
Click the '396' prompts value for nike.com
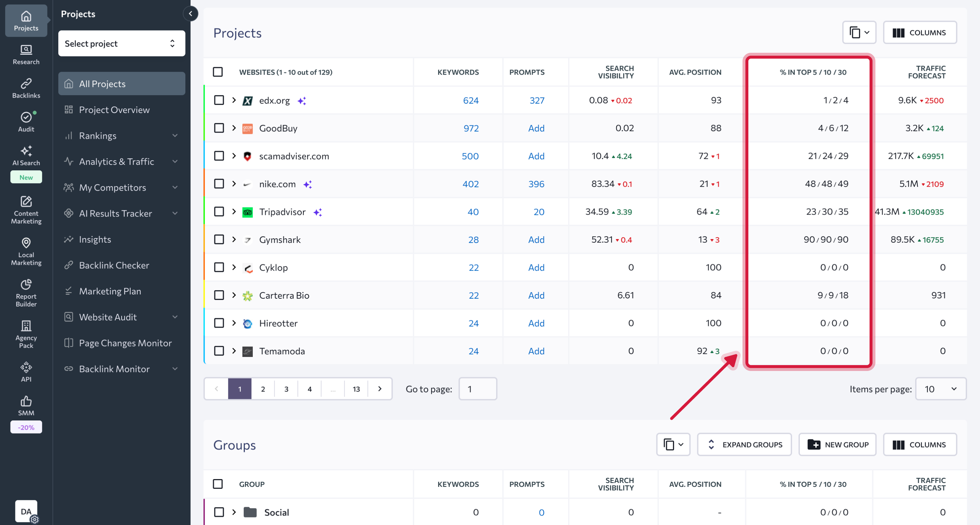click(x=536, y=184)
